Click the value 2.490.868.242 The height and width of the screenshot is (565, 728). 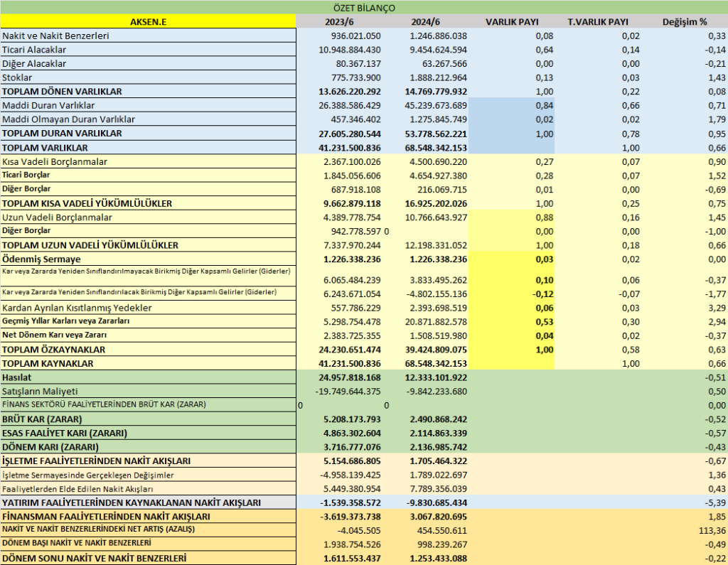point(438,419)
